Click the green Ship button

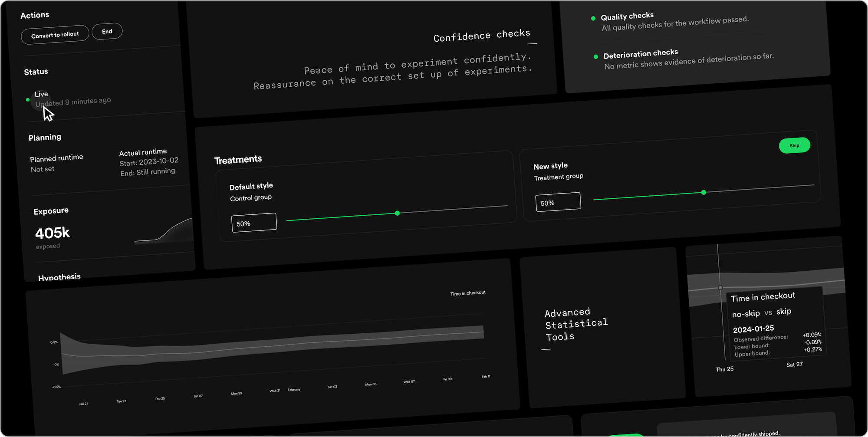(x=794, y=145)
